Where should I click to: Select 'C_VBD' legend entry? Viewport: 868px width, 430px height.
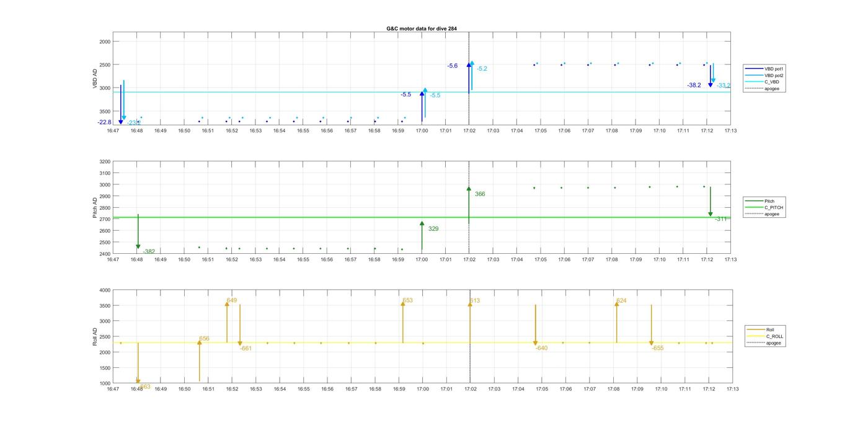click(763, 82)
